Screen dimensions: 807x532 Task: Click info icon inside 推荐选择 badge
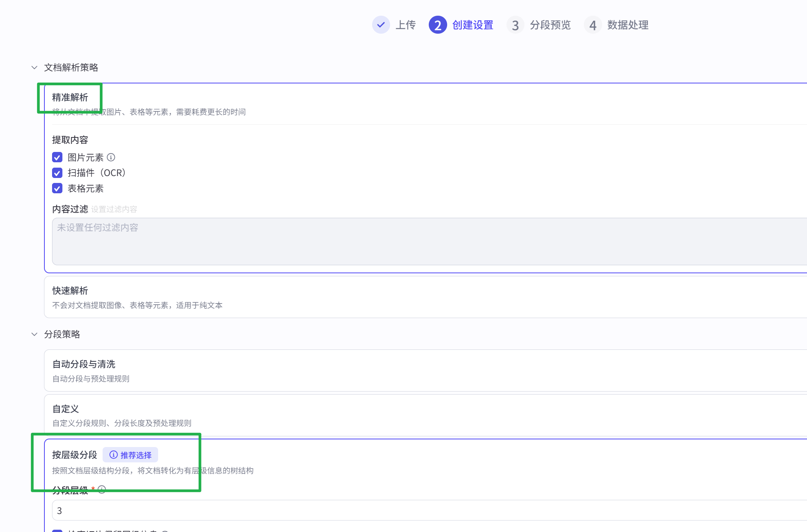click(113, 455)
